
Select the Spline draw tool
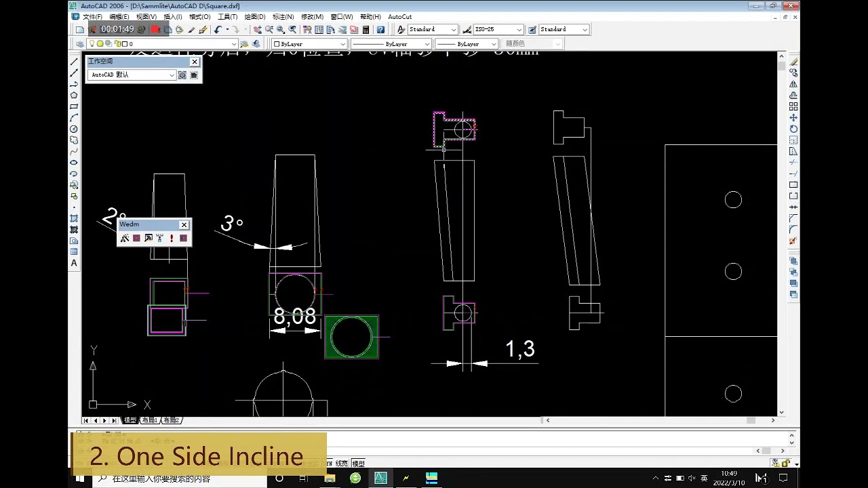tap(74, 151)
